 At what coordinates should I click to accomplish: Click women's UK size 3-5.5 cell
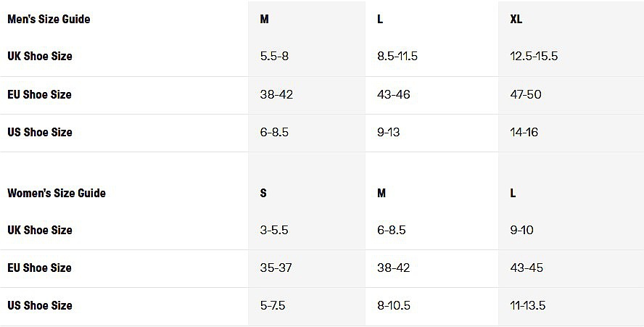(x=274, y=230)
